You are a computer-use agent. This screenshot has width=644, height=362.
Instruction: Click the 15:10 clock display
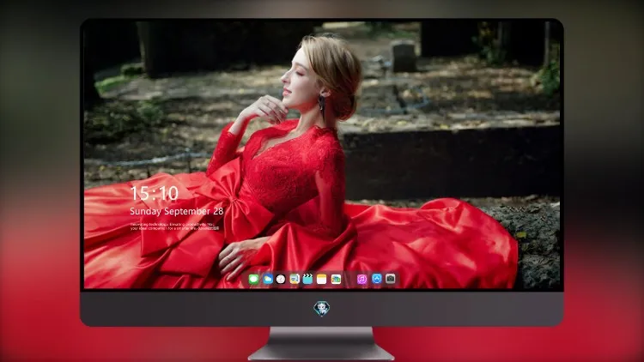click(155, 193)
